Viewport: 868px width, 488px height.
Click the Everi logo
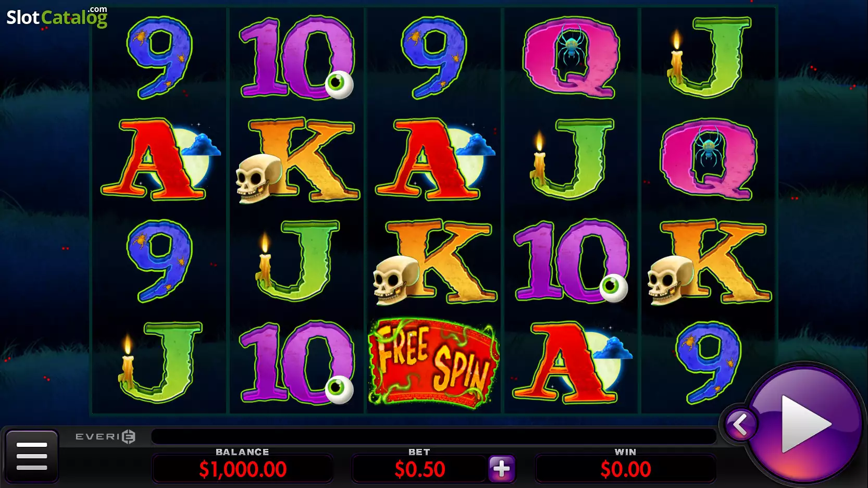click(105, 436)
